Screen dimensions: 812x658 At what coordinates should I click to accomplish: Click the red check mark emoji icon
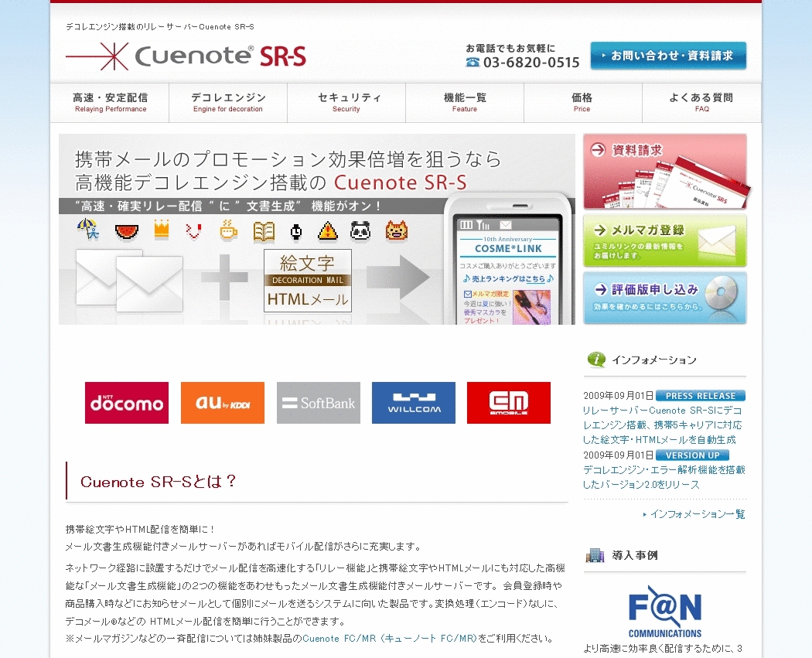[193, 231]
